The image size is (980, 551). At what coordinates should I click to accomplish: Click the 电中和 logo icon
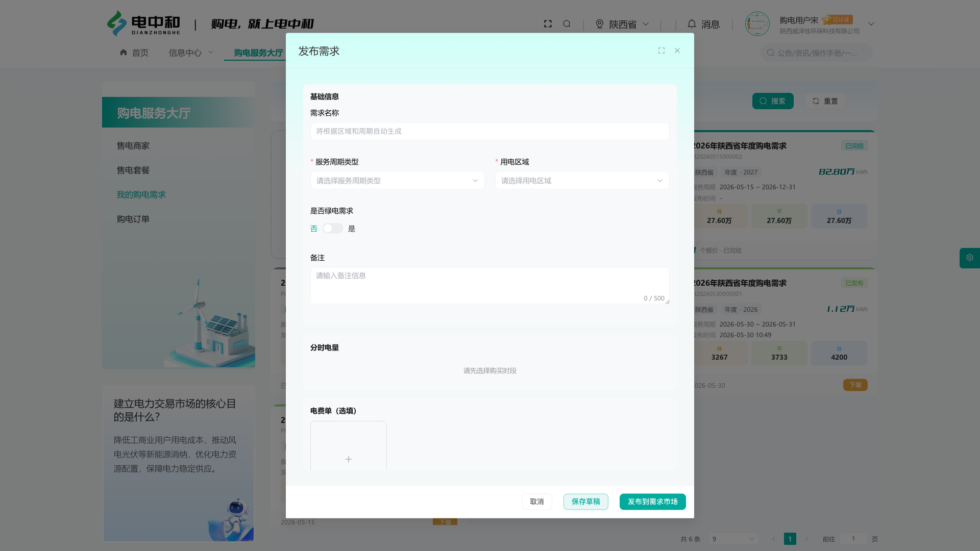click(116, 23)
